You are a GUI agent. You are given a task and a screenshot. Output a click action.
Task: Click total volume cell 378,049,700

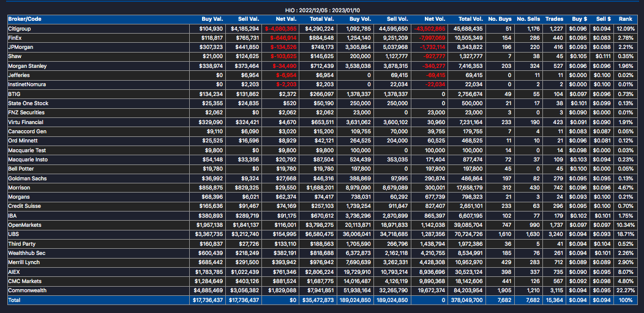pyautogui.click(x=466, y=300)
